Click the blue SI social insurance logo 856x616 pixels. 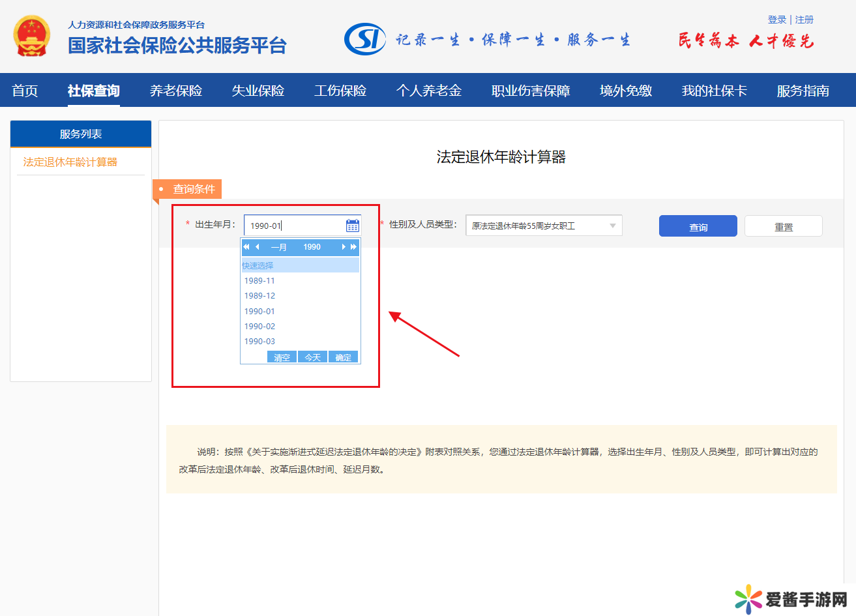tap(364, 40)
